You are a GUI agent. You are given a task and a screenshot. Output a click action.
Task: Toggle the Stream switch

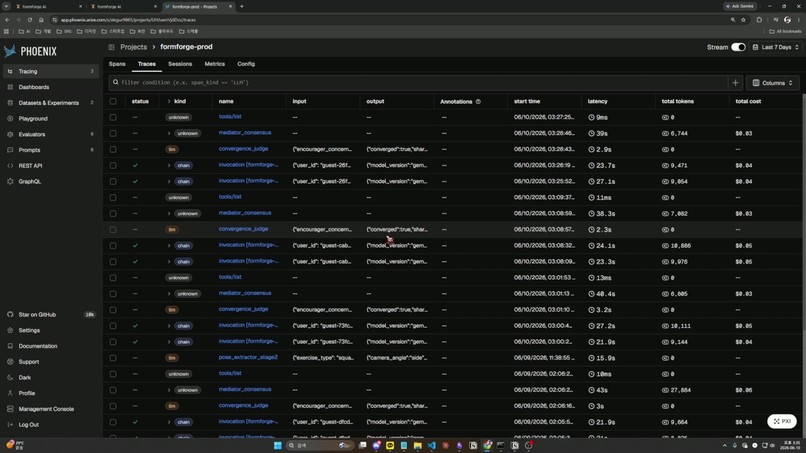pyautogui.click(x=738, y=47)
